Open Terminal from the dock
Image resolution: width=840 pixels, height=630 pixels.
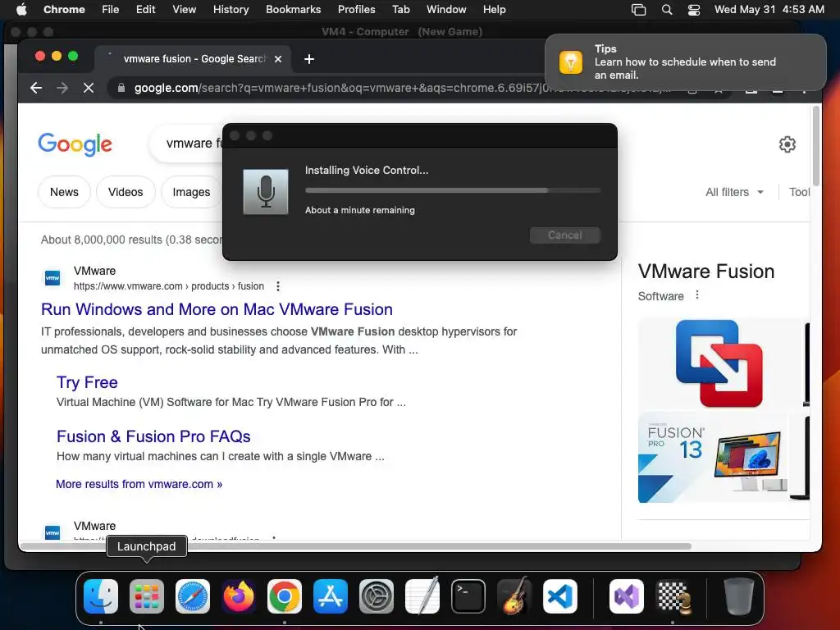468,596
